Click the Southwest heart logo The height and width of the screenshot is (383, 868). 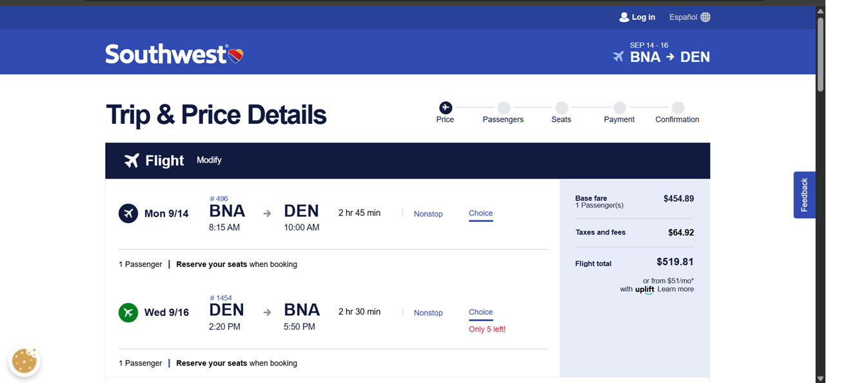(235, 55)
